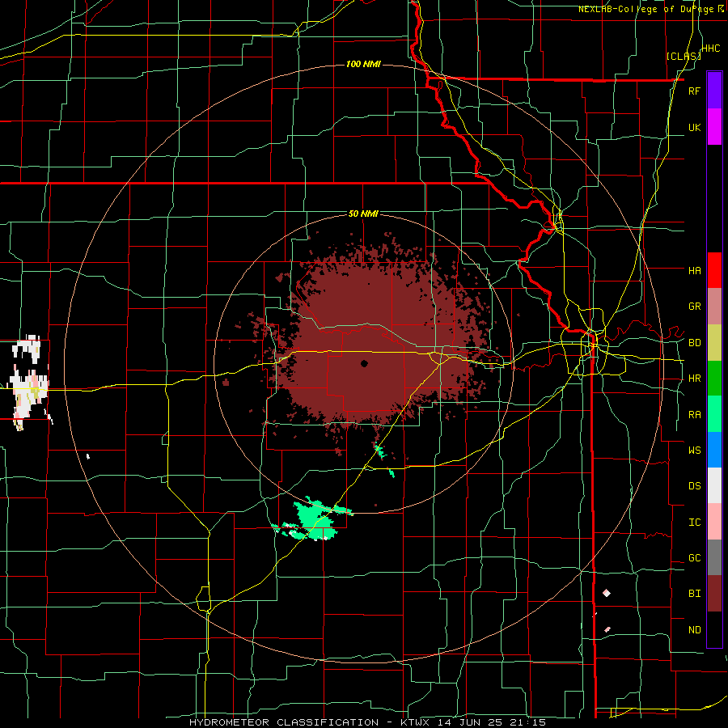Select the red HA hail legend swatch

coord(714,270)
